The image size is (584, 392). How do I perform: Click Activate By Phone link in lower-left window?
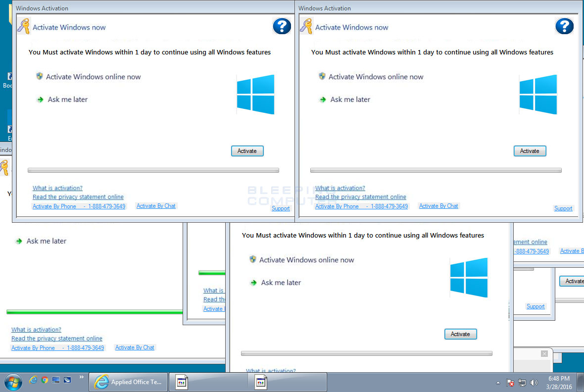pyautogui.click(x=57, y=348)
